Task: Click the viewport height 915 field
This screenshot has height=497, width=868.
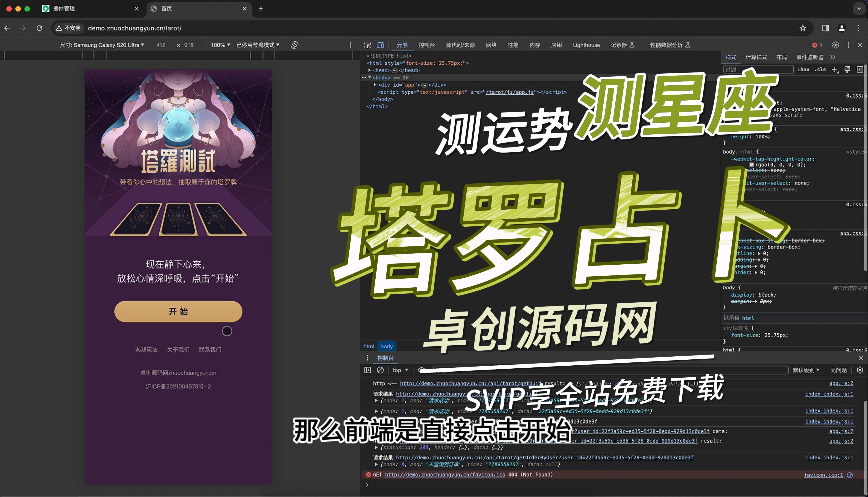Action: coord(189,45)
